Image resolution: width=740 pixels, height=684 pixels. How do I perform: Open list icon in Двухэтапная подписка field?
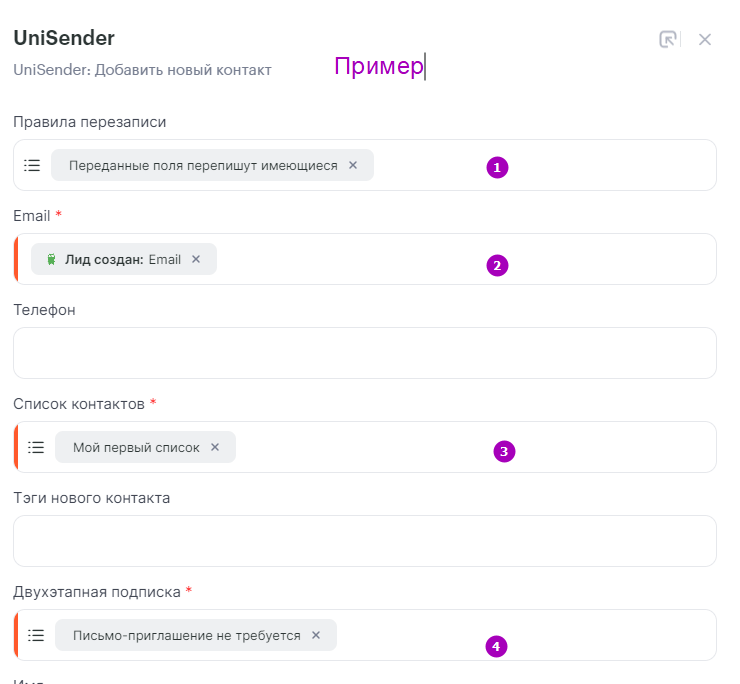[36, 635]
